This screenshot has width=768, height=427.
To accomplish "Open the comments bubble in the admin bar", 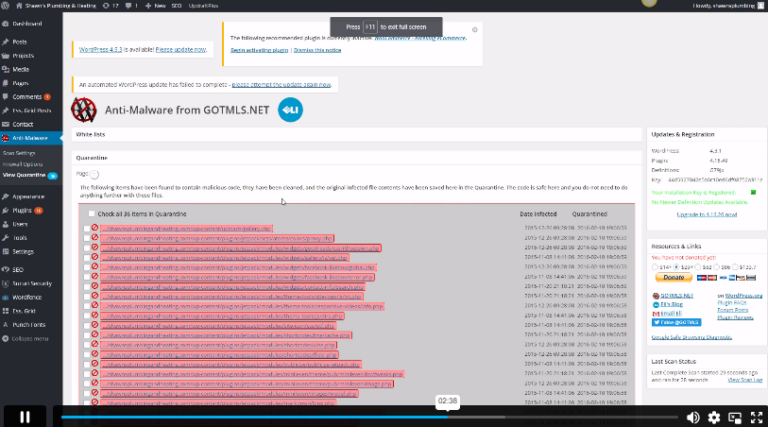I will coord(132,6).
